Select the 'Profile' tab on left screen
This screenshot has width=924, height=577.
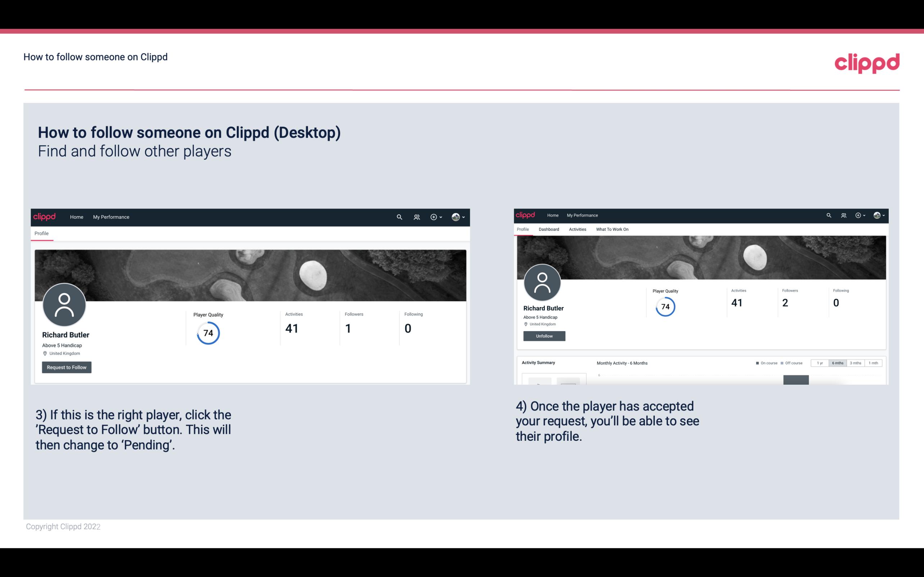pyautogui.click(x=41, y=233)
